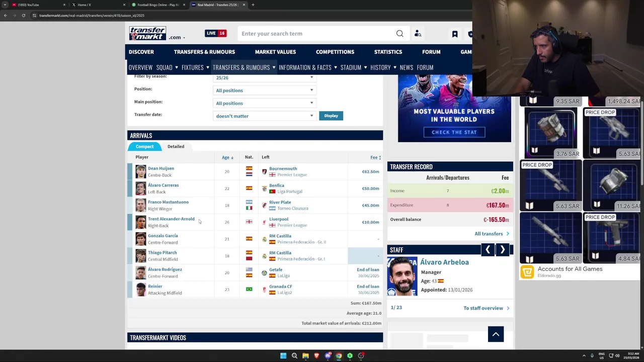Open a new browser tab

(x=253, y=5)
